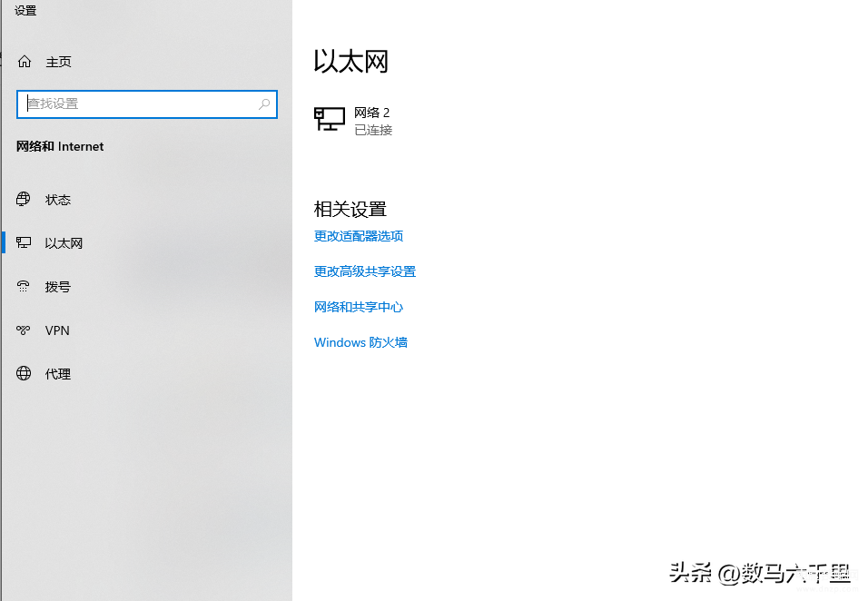Click the 状态 globe icon
The width and height of the screenshot is (868, 601).
point(25,200)
